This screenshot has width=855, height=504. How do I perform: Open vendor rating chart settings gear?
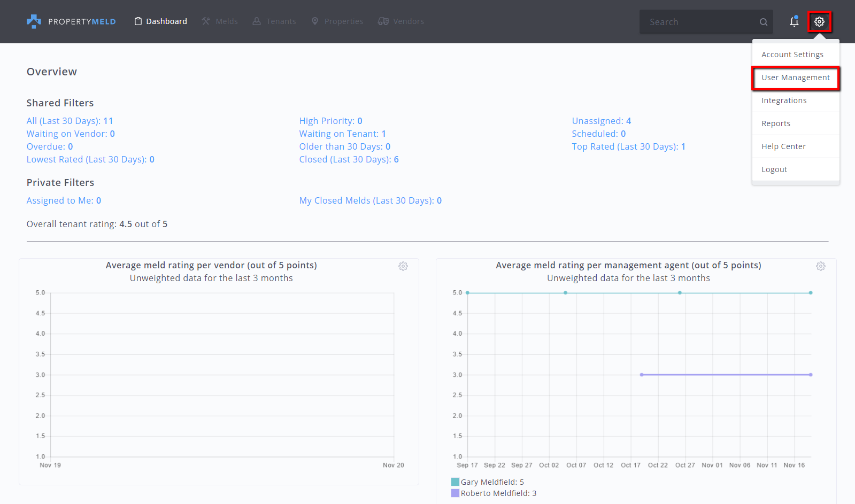[403, 266]
